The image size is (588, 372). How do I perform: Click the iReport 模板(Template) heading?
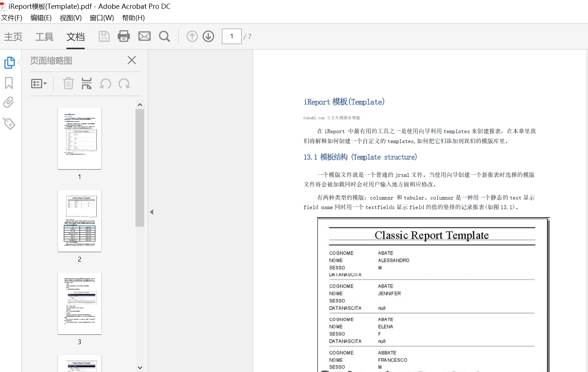click(x=344, y=102)
